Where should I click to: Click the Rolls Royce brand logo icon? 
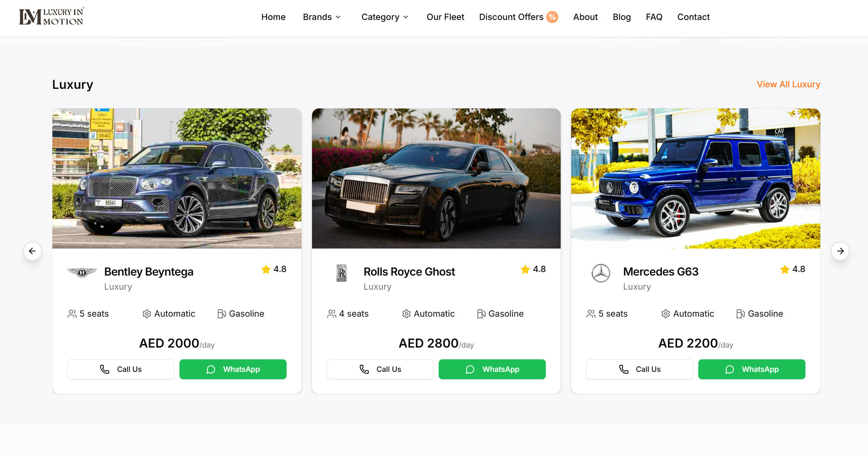[x=341, y=273]
